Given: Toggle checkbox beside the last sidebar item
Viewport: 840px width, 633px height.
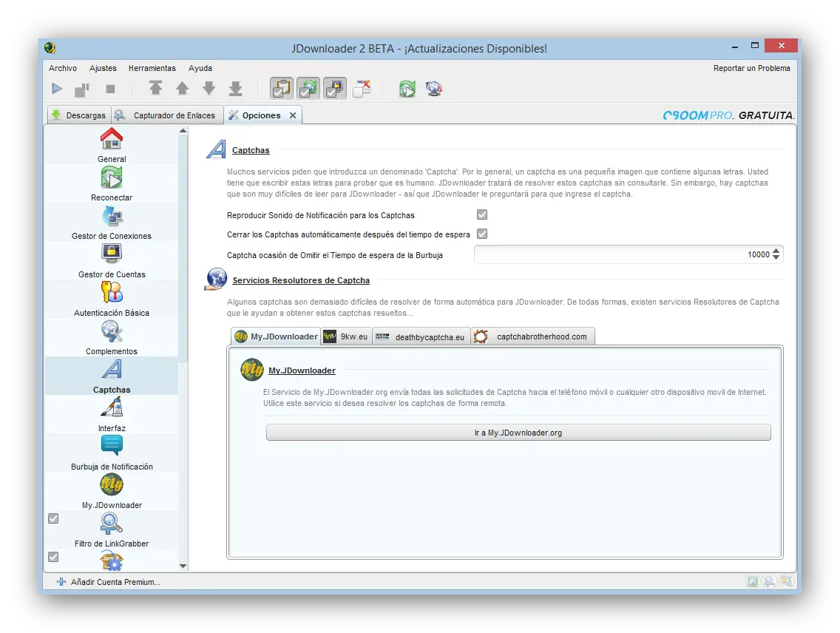Looking at the screenshot, I should pyautogui.click(x=53, y=557).
